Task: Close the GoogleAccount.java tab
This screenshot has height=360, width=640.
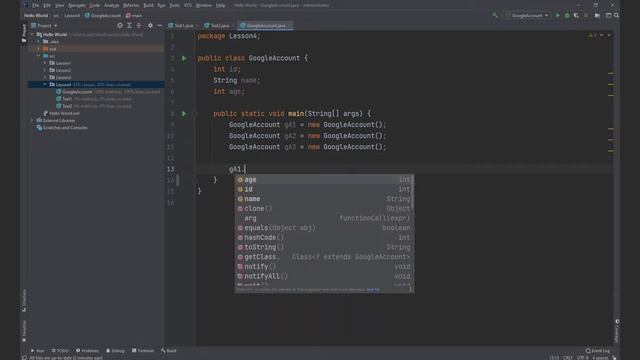Action: (x=289, y=26)
